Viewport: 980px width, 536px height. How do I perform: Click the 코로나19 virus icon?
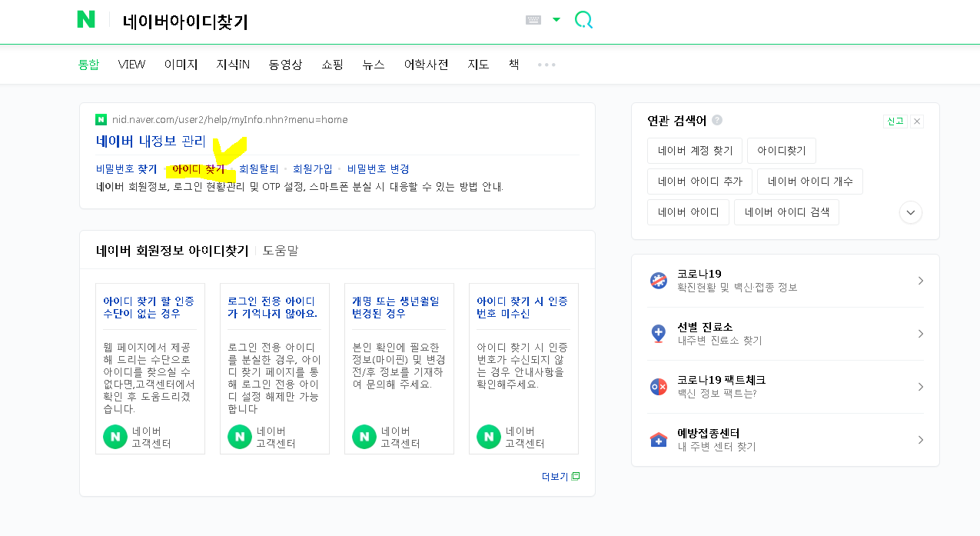point(658,281)
